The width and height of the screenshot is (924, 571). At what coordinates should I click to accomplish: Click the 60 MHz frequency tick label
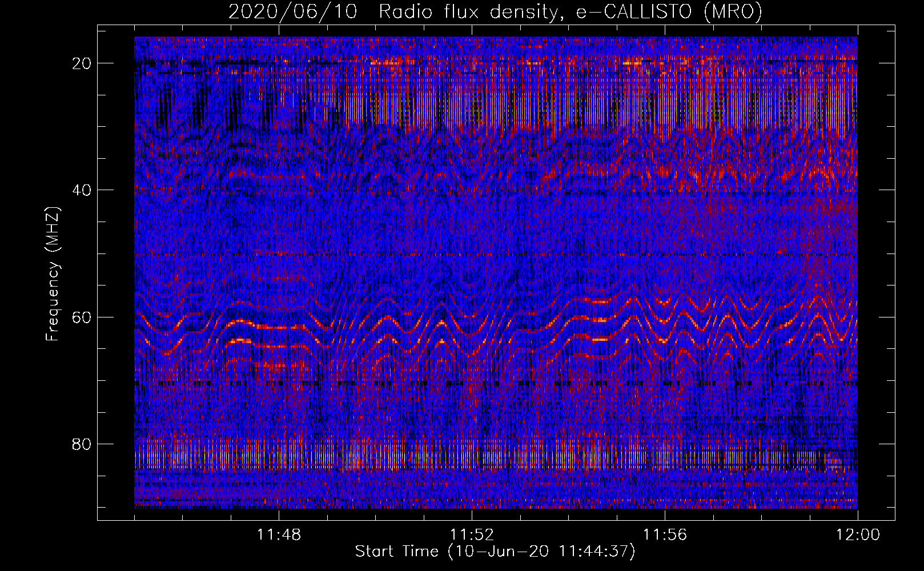82,317
